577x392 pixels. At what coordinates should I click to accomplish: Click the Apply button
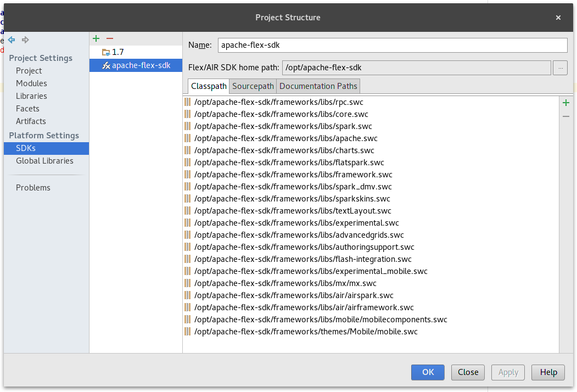tap(508, 372)
